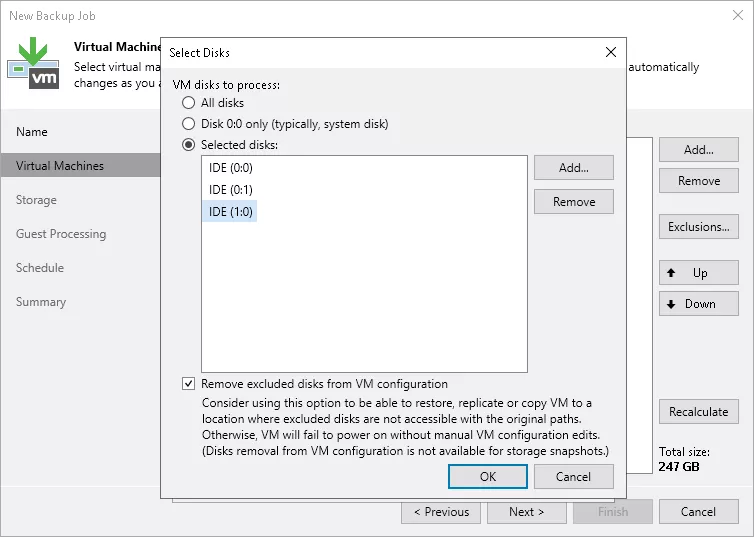Click Add in the Select Disks dialog
The width and height of the screenshot is (754, 537).
574,168
